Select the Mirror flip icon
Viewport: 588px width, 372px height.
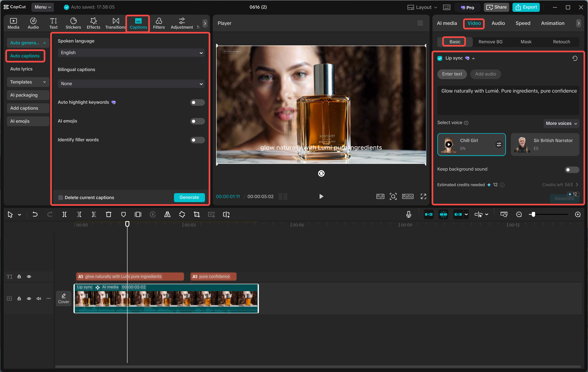[167, 214]
